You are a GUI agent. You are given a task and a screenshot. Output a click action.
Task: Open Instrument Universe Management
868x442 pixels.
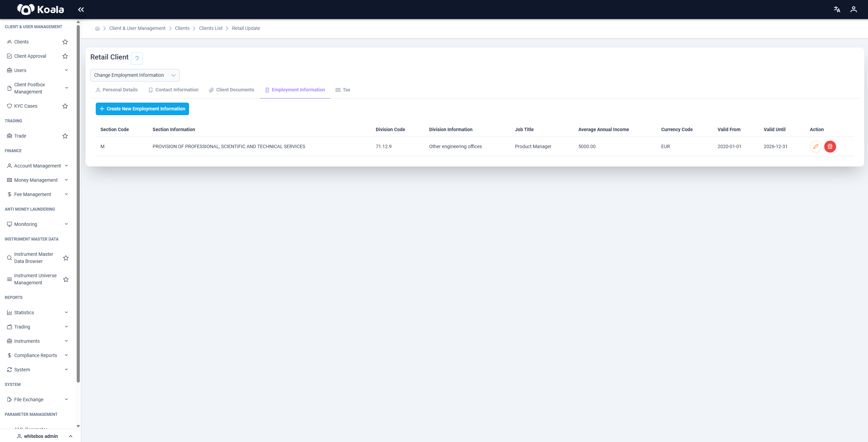click(35, 279)
